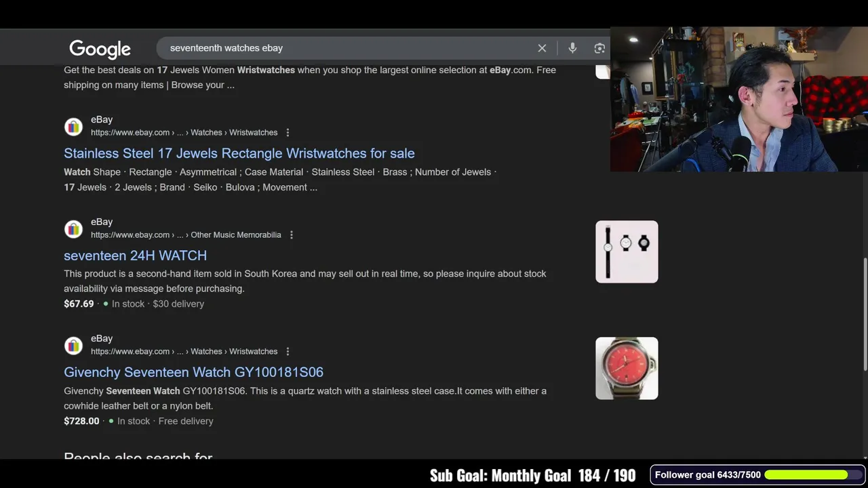Open thumbnail of seventeen 24H watch set
The image size is (868, 488).
click(627, 251)
